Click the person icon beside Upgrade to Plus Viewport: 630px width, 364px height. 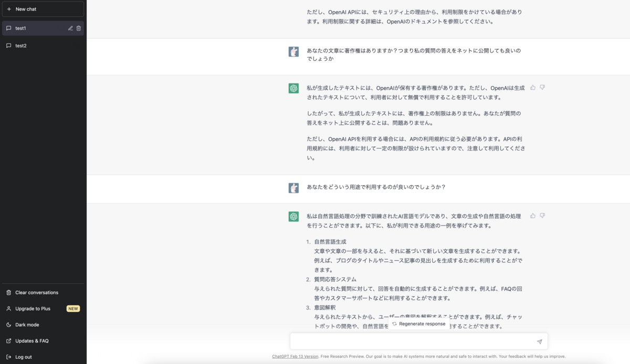tap(9, 309)
